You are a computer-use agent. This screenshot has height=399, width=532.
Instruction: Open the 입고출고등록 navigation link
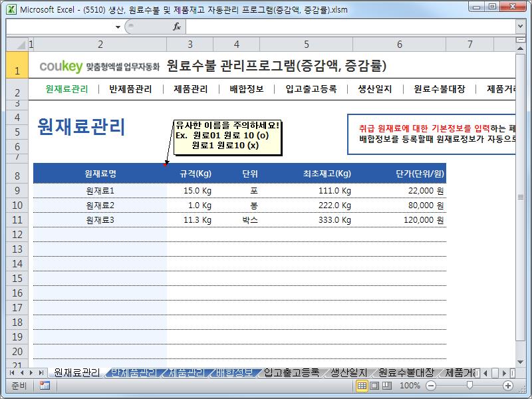pyautogui.click(x=311, y=89)
